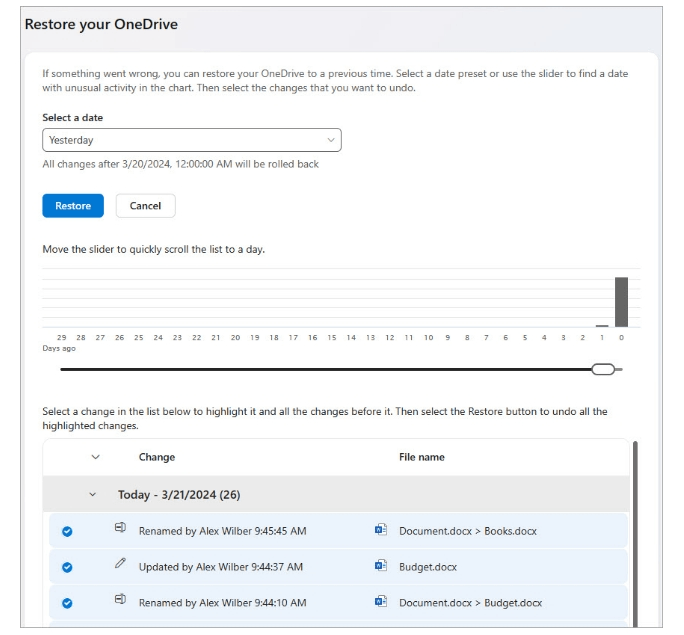Uncheck the Renamed 9:45:45 AM change
Screen dimensions: 684x635
pyautogui.click(x=67, y=531)
